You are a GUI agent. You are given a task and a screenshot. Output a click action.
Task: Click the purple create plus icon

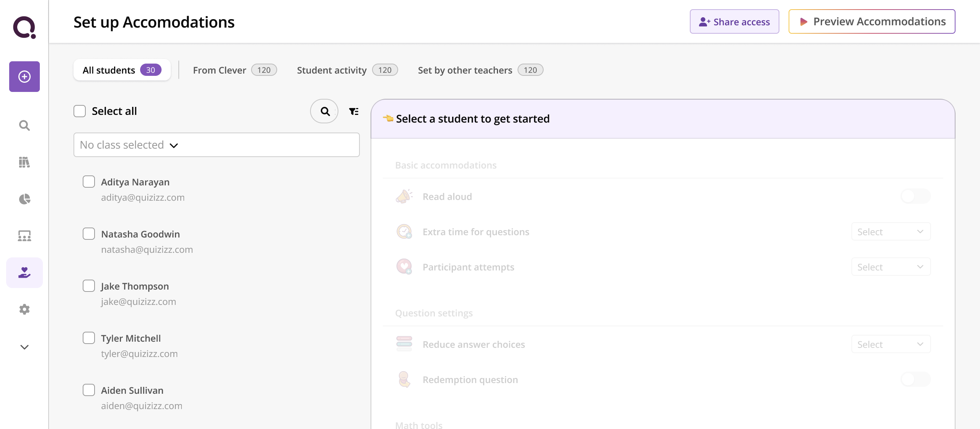(24, 77)
